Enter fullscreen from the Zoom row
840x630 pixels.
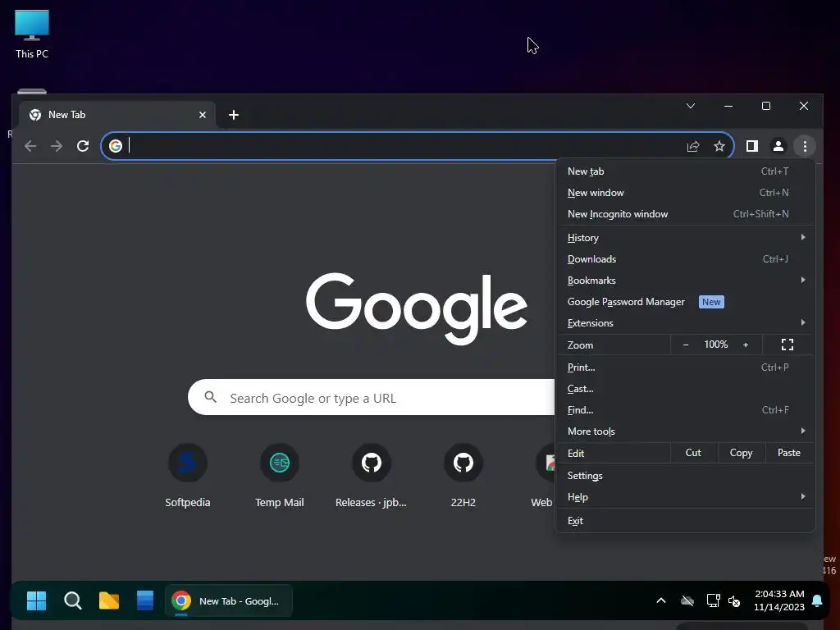(x=787, y=345)
